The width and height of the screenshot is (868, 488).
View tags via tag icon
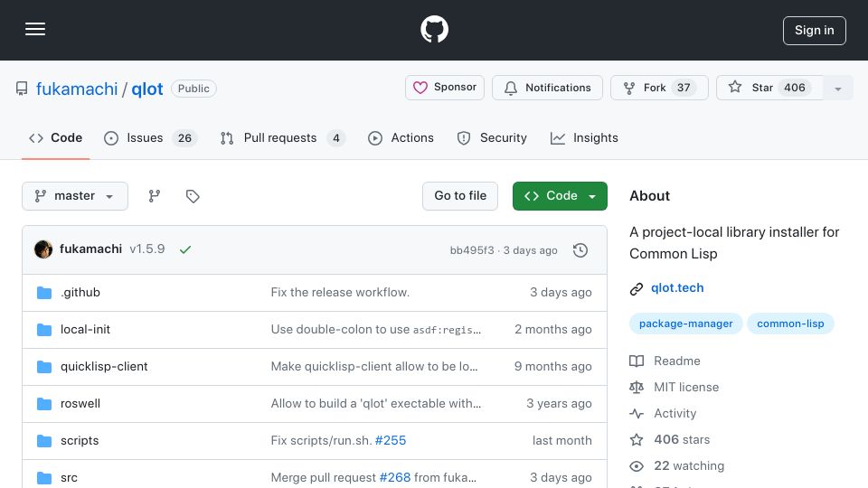click(193, 196)
